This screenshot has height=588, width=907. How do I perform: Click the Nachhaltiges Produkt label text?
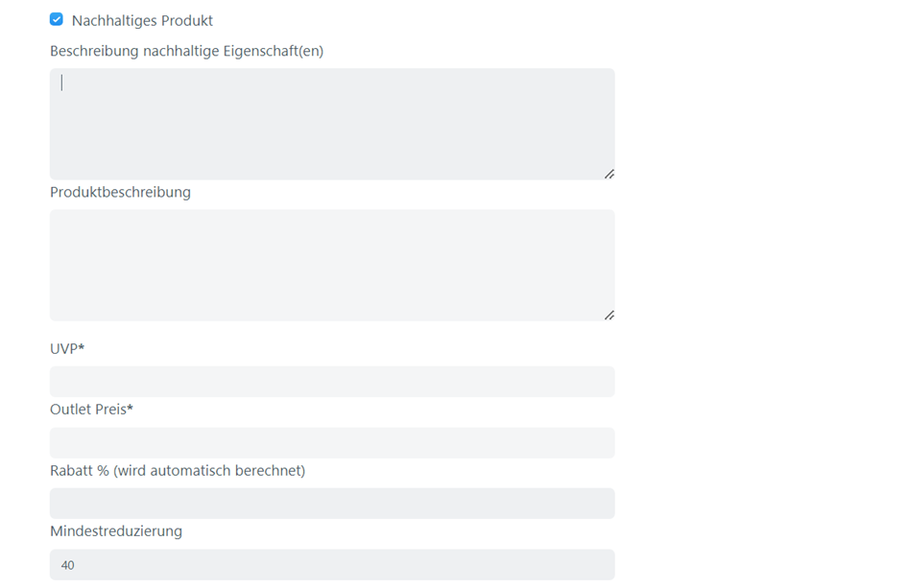[x=142, y=20]
